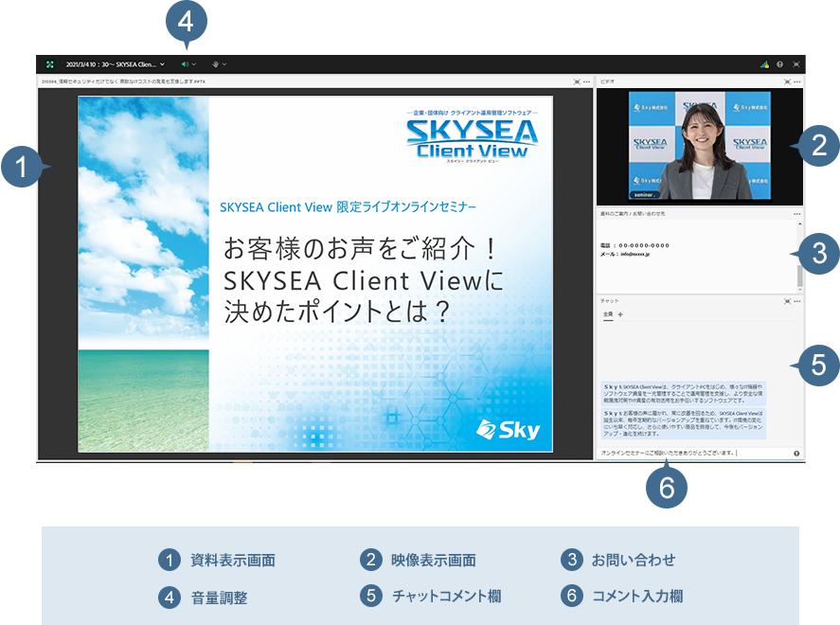Click the ビデオ pod title label
The height and width of the screenshot is (625, 840).
pyautogui.click(x=607, y=82)
